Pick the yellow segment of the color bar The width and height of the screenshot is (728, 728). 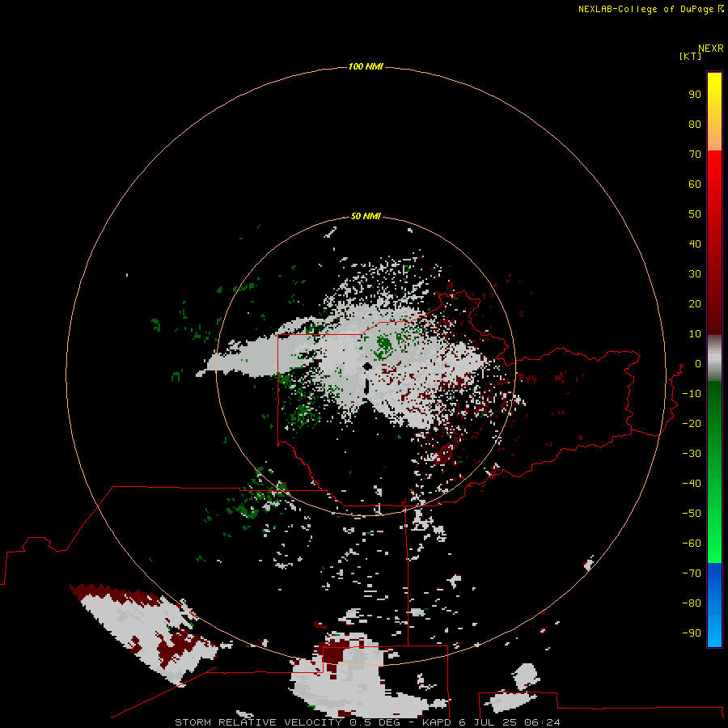pyautogui.click(x=714, y=111)
